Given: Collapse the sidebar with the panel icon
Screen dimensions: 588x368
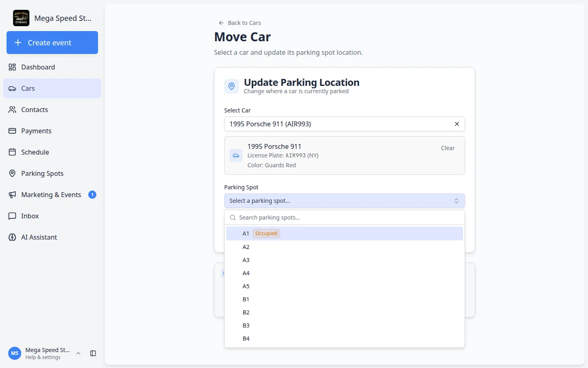Looking at the screenshot, I should [93, 353].
